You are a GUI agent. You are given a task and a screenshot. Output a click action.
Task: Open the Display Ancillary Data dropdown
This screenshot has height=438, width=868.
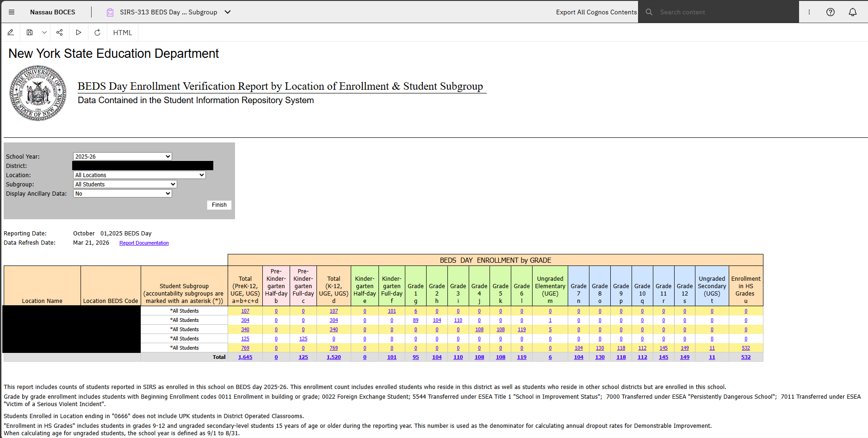coord(123,193)
